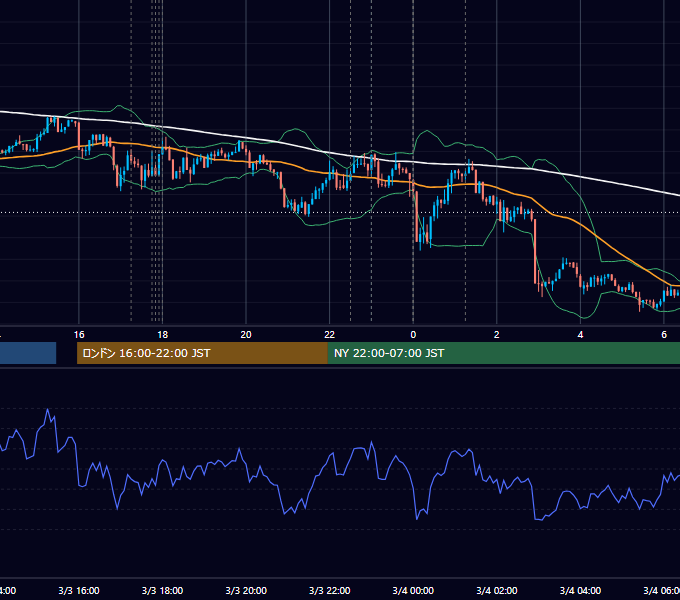Click the 3/3 18:00 time label

coord(162,590)
